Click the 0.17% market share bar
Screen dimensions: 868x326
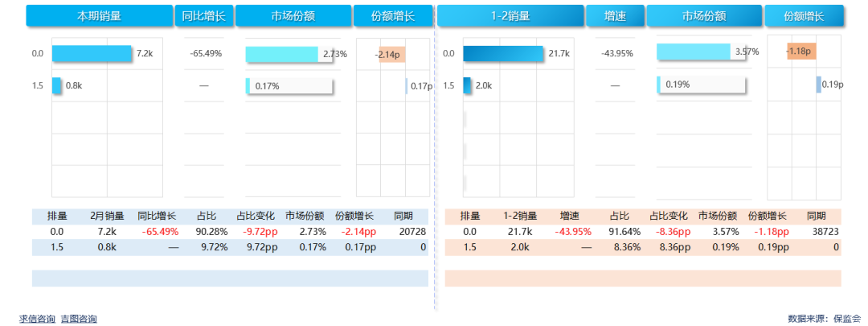248,85
